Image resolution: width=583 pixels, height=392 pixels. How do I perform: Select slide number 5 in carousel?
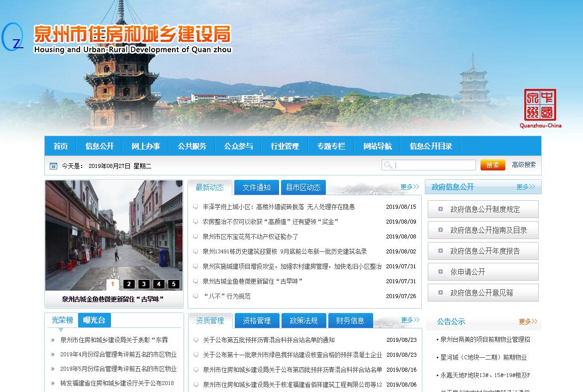174,284
